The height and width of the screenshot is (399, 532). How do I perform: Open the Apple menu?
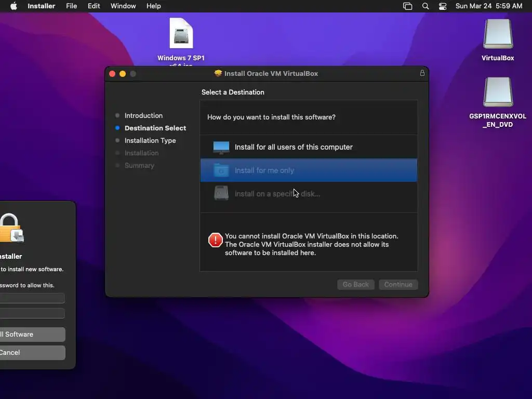coord(14,6)
